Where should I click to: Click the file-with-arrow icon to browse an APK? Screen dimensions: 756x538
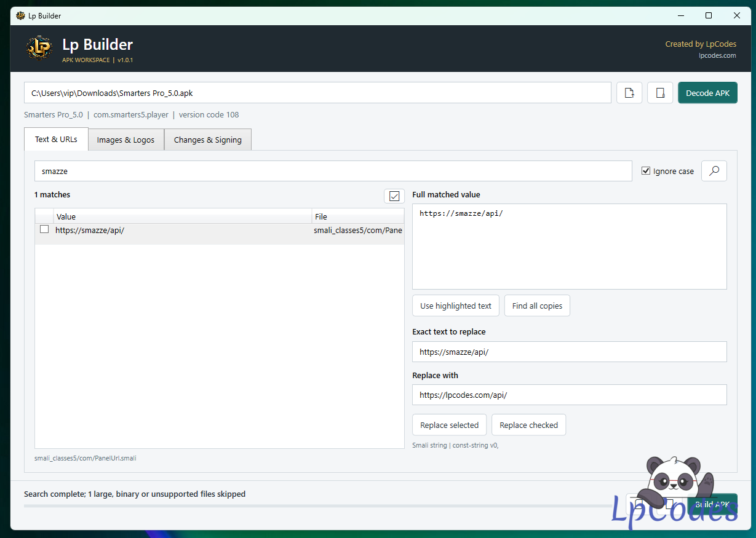pos(629,93)
